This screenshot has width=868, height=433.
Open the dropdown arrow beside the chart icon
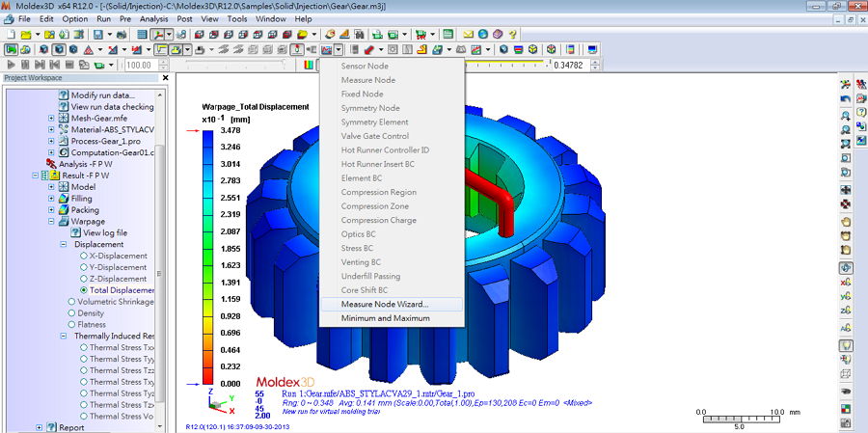coord(339,49)
